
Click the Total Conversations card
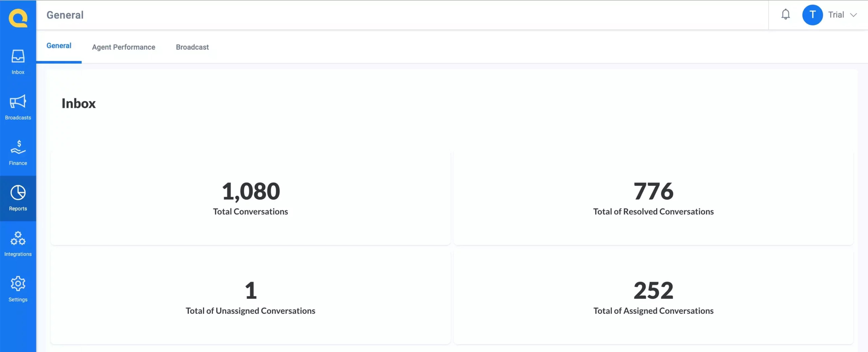251,198
